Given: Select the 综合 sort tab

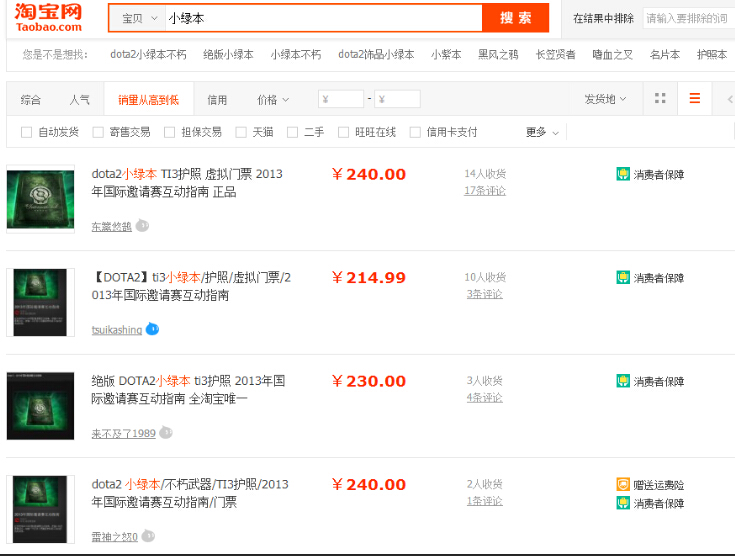Looking at the screenshot, I should 30,99.
